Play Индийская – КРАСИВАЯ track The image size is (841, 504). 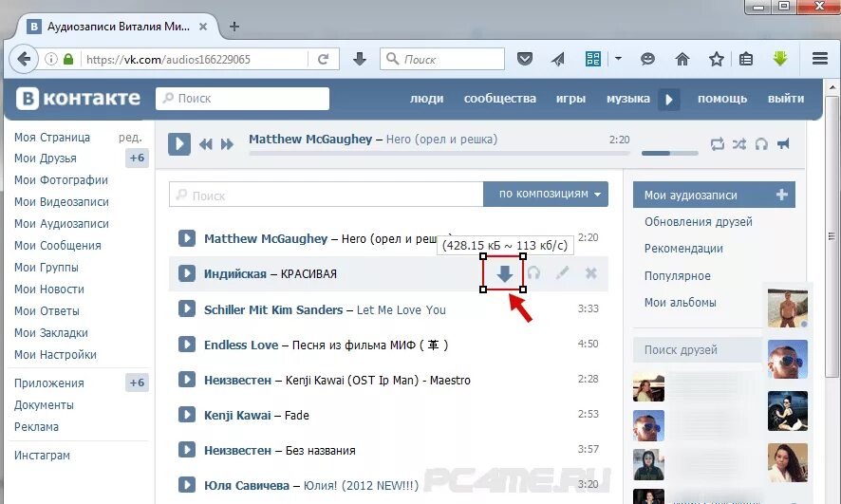(x=187, y=273)
